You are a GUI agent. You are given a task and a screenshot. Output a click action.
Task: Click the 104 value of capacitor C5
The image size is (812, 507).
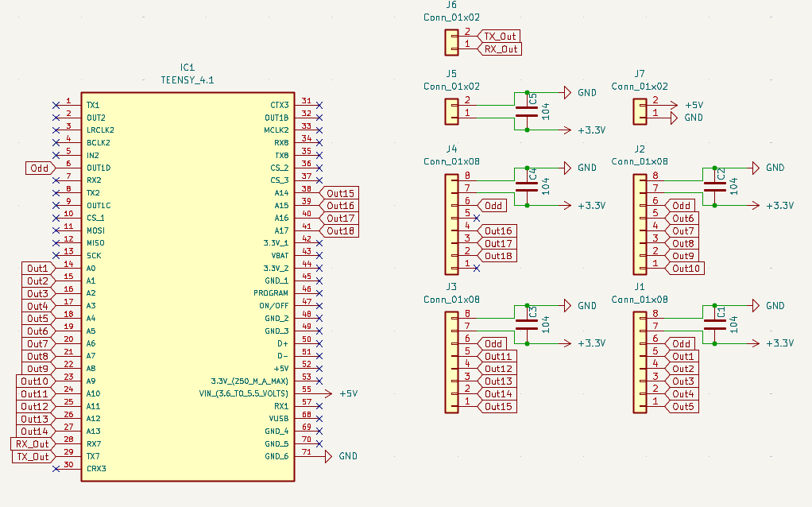(x=545, y=111)
